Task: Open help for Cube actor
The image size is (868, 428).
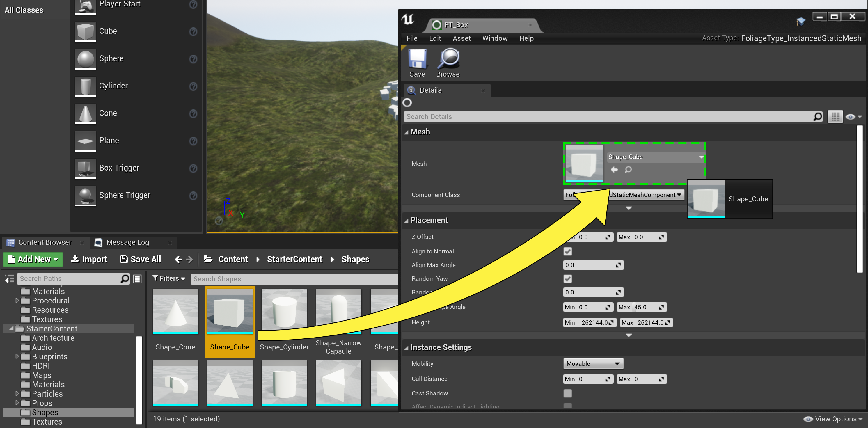Action: click(x=193, y=32)
